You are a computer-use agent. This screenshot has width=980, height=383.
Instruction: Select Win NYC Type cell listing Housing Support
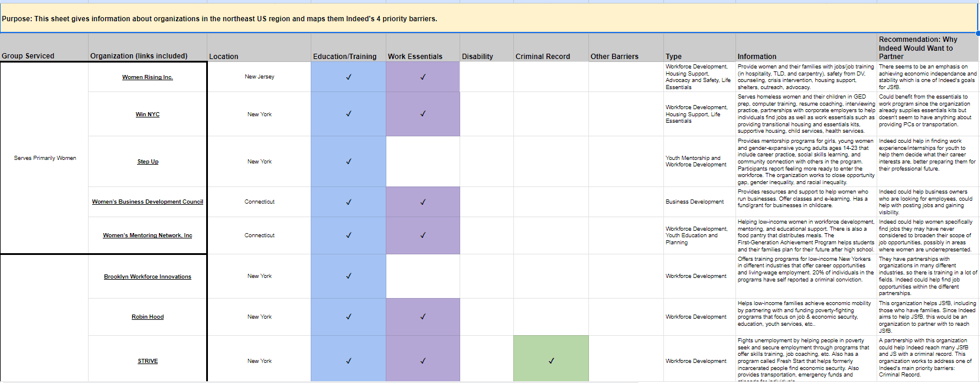699,114
